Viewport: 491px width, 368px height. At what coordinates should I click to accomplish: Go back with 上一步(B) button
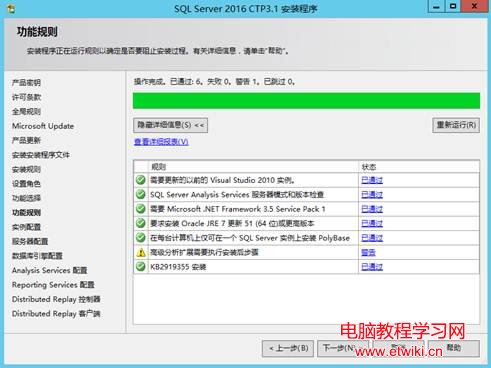288,348
